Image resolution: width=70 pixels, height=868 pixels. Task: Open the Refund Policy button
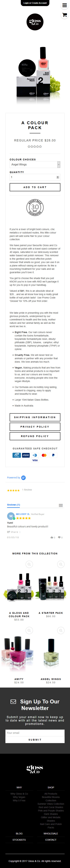[35, 436]
